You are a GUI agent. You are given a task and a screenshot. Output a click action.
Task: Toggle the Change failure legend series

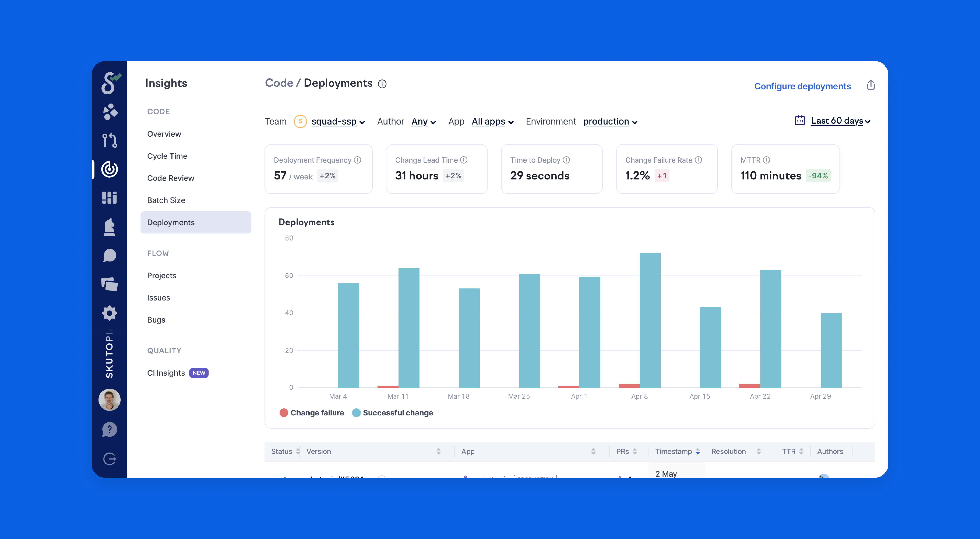tap(312, 413)
